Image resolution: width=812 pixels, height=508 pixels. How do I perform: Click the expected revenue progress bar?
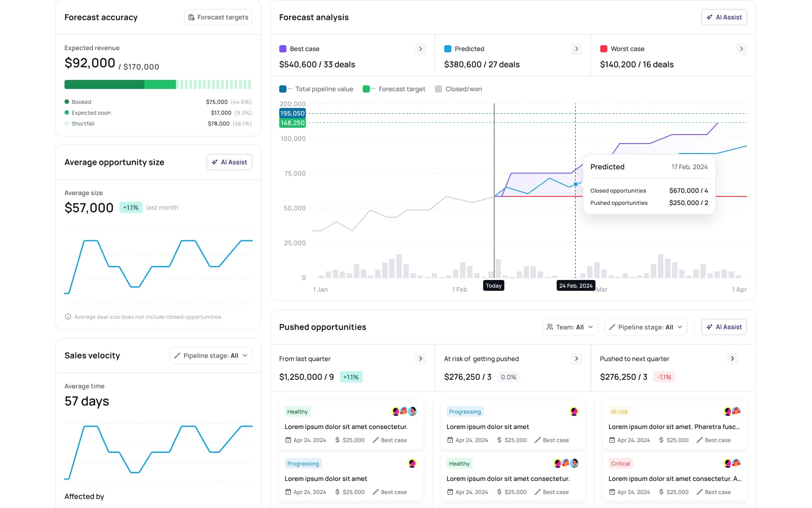tap(158, 84)
